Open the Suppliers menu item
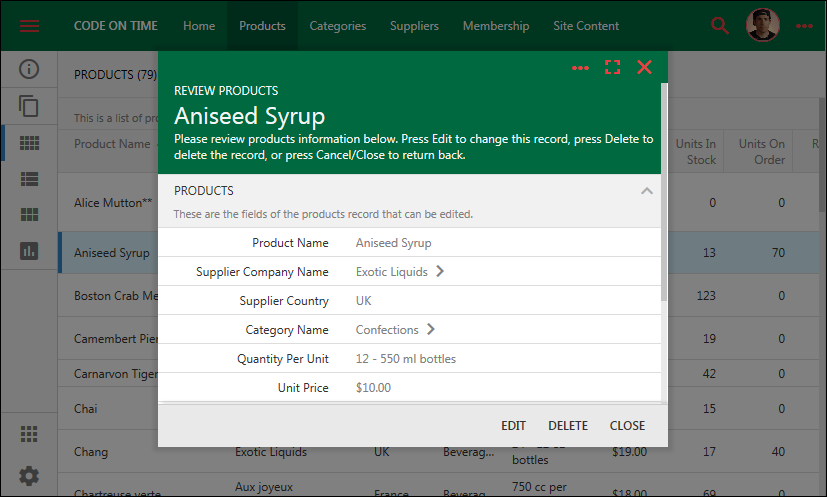 pos(414,26)
